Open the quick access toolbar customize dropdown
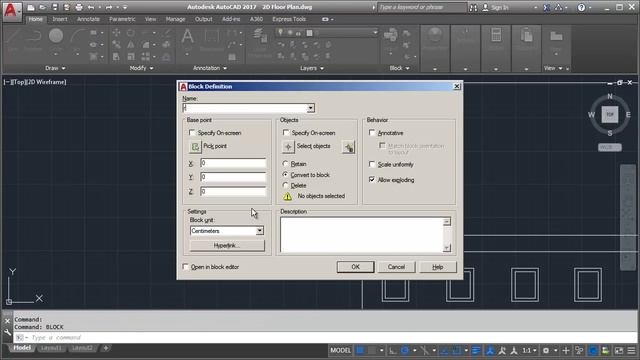The width and height of the screenshot is (640, 360). pos(125,7)
